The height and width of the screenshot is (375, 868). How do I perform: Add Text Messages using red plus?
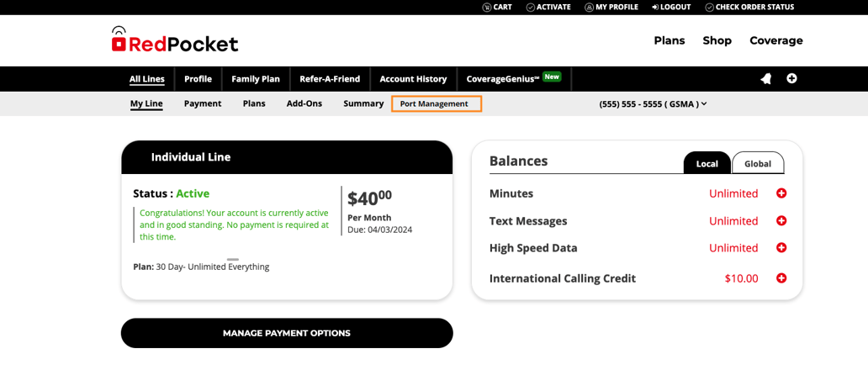tap(781, 221)
